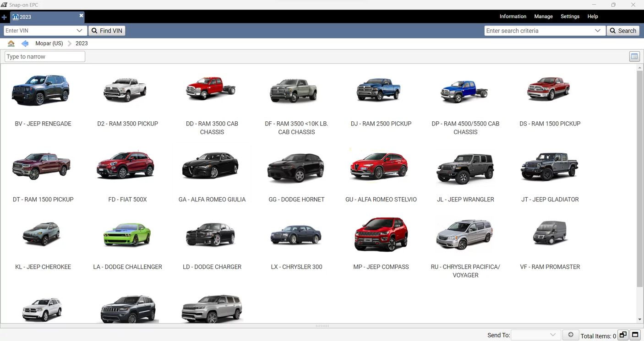The width and height of the screenshot is (644, 341).
Task: Click the blue back arrow navigation icon
Action: coord(25,43)
